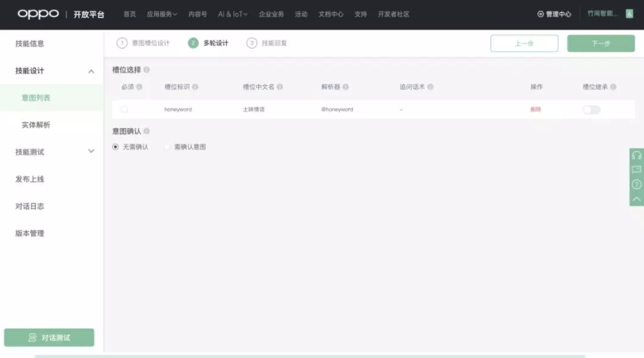The height and width of the screenshot is (358, 644).
Task: Click the headset customer service icon
Action: [636, 156]
